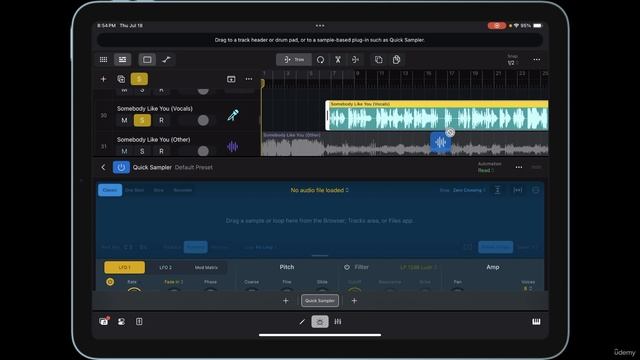This screenshot has height=360, width=640.
Task: Select the Somebody Like You (Vocals) audio region
Action: tap(437, 116)
